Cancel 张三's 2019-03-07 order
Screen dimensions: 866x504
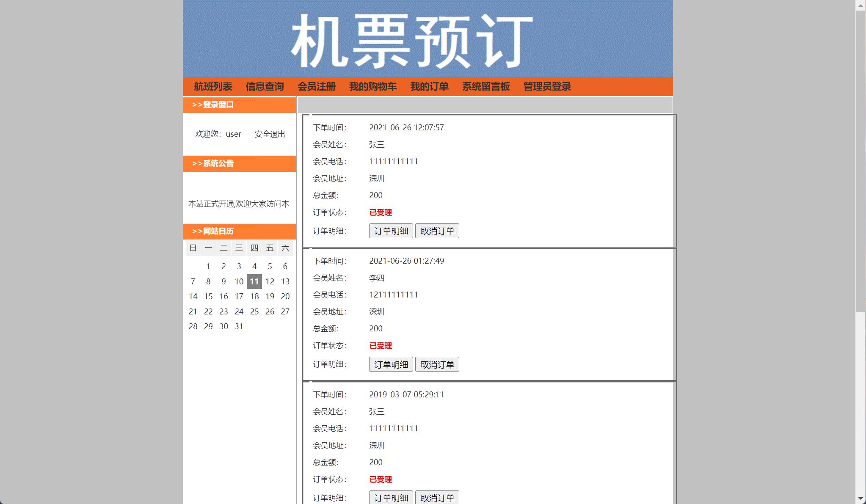(x=437, y=497)
